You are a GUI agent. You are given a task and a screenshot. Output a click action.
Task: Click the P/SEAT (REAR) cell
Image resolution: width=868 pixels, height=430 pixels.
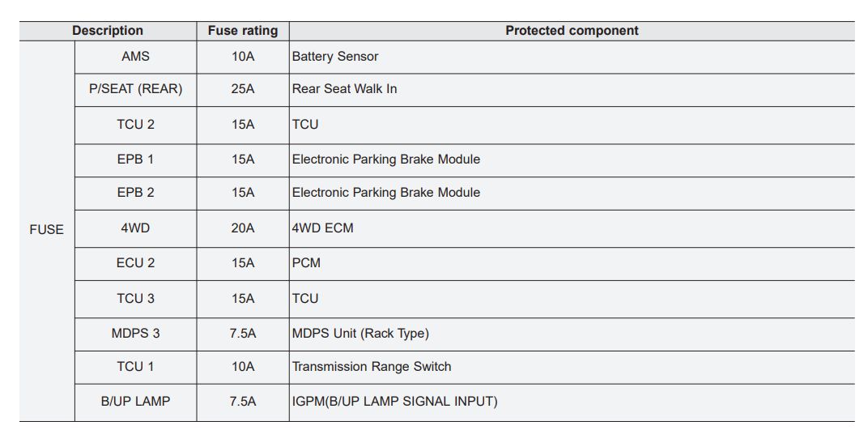[x=135, y=89]
